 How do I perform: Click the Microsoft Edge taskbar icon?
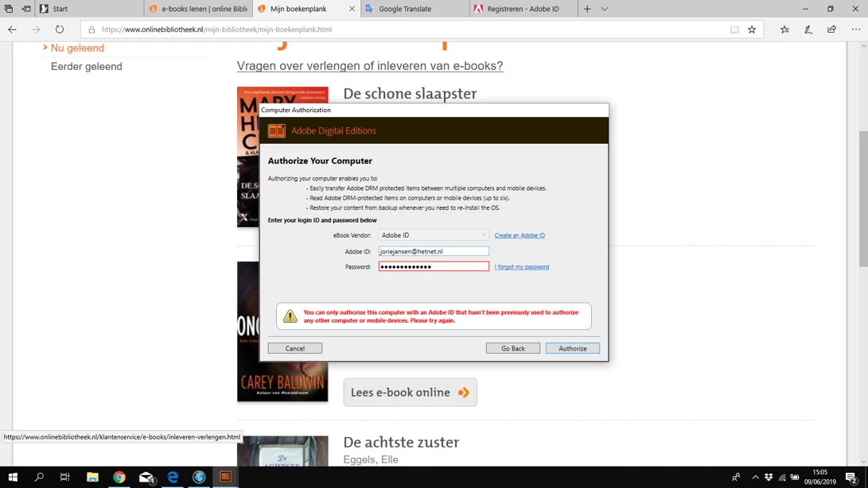173,477
